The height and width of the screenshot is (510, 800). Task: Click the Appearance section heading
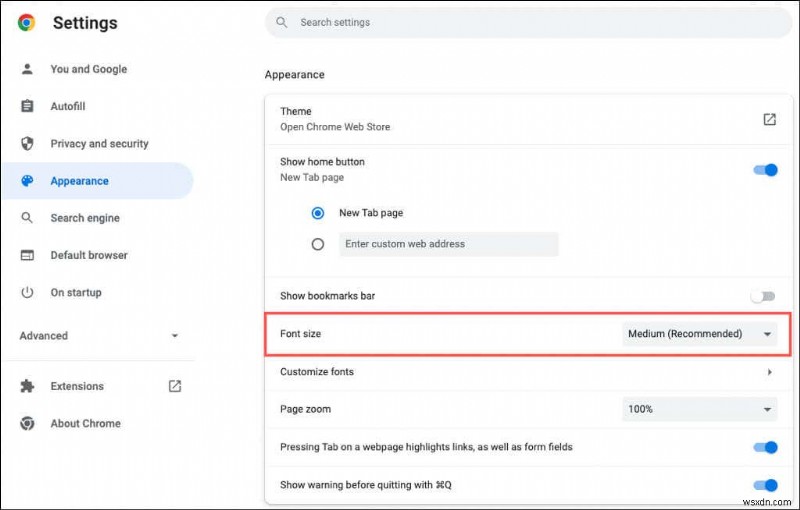(294, 74)
